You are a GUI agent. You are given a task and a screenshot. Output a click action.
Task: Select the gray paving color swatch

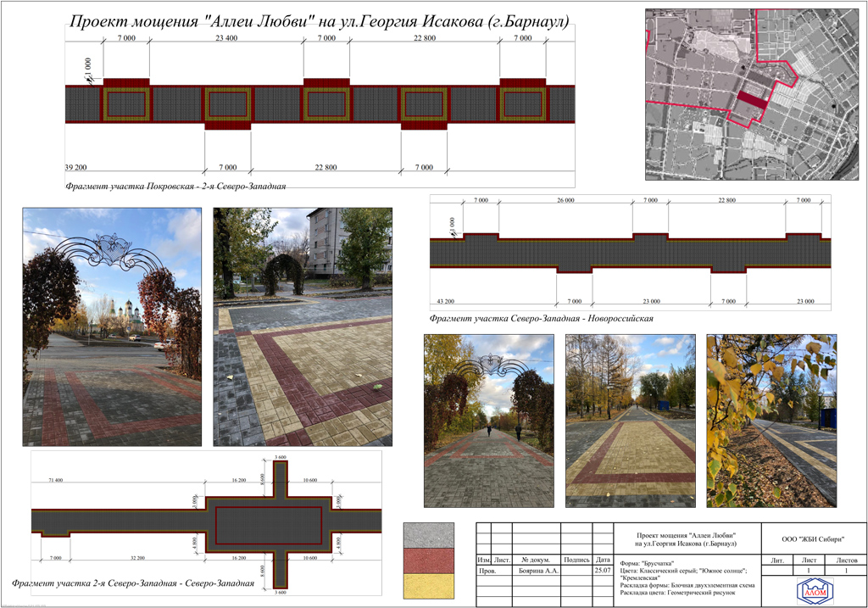(428, 535)
